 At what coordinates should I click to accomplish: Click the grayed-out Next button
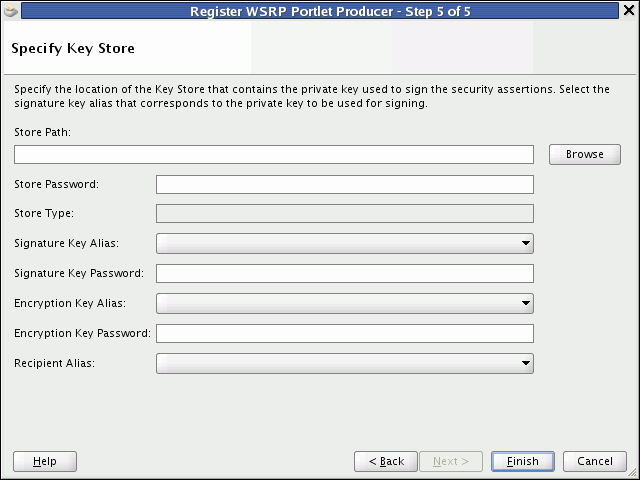(x=451, y=461)
